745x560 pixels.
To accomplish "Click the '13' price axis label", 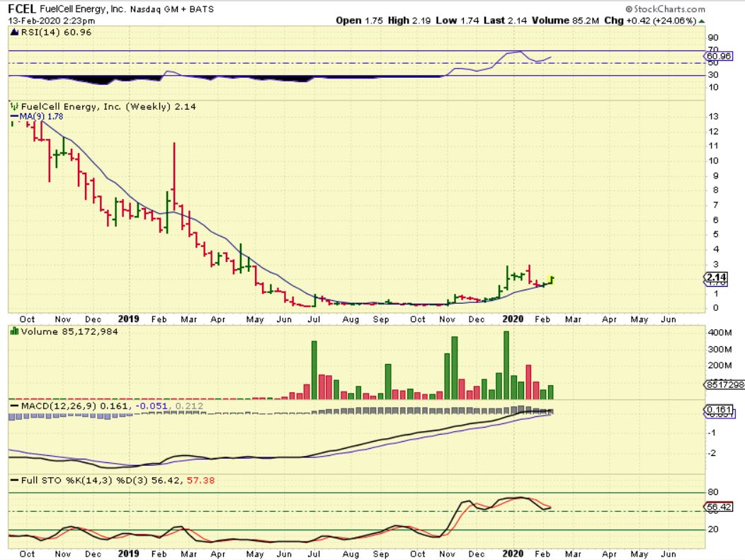I will (x=713, y=116).
